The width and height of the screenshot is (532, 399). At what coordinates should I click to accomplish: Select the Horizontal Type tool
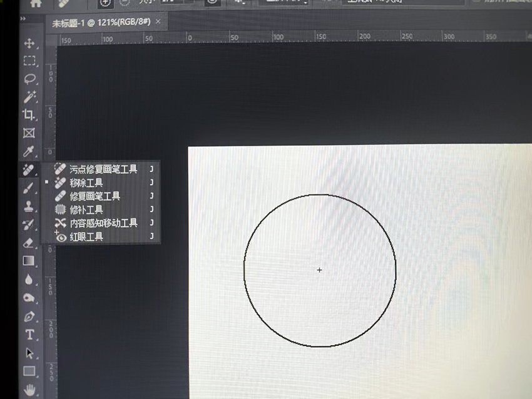(x=29, y=335)
